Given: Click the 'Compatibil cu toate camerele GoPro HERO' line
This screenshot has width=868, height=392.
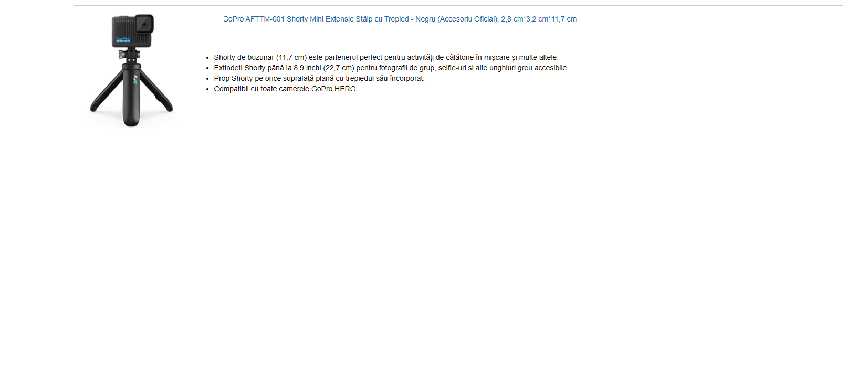Looking at the screenshot, I should tap(285, 89).
